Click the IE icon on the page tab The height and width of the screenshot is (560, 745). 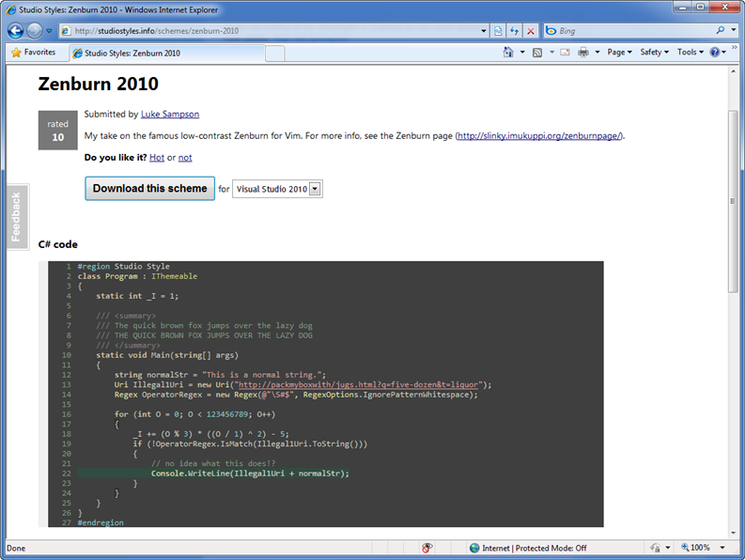(77, 54)
